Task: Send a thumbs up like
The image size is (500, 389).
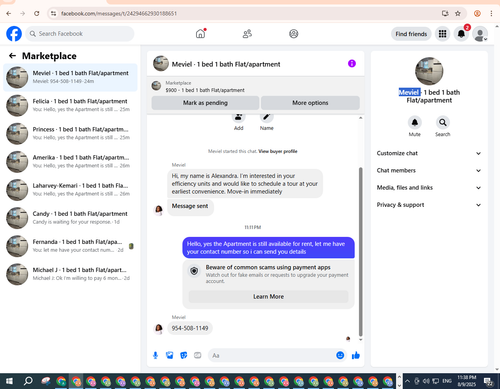Action: pos(356,355)
